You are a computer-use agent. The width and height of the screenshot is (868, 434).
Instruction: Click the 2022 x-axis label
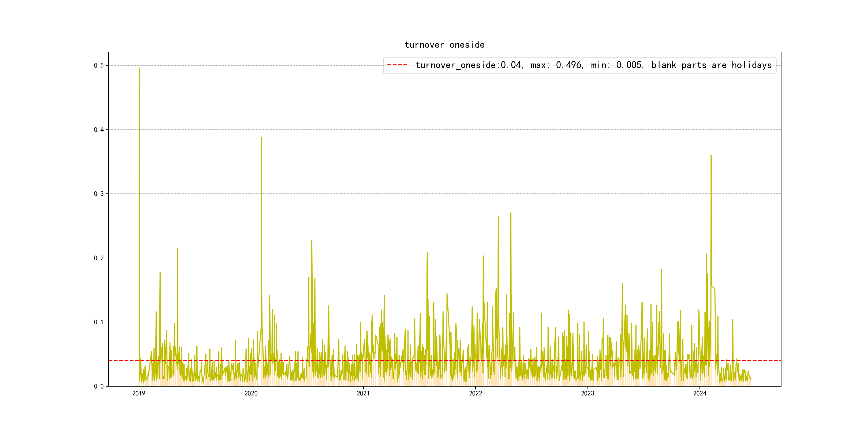tap(475, 393)
